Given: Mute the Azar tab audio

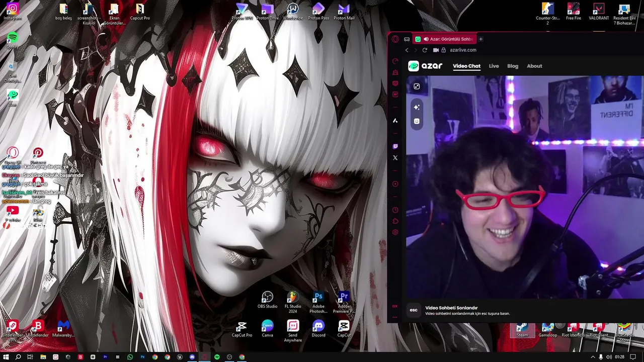Looking at the screenshot, I should [426, 39].
